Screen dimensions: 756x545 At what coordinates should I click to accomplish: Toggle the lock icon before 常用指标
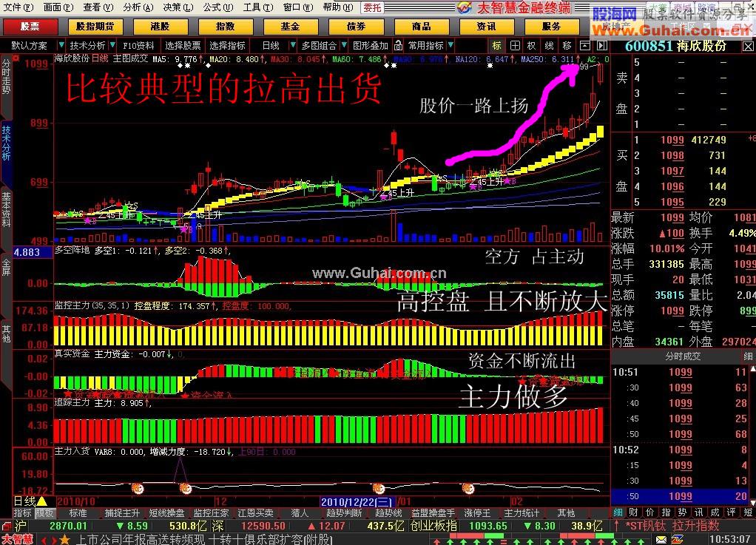pyautogui.click(x=398, y=46)
